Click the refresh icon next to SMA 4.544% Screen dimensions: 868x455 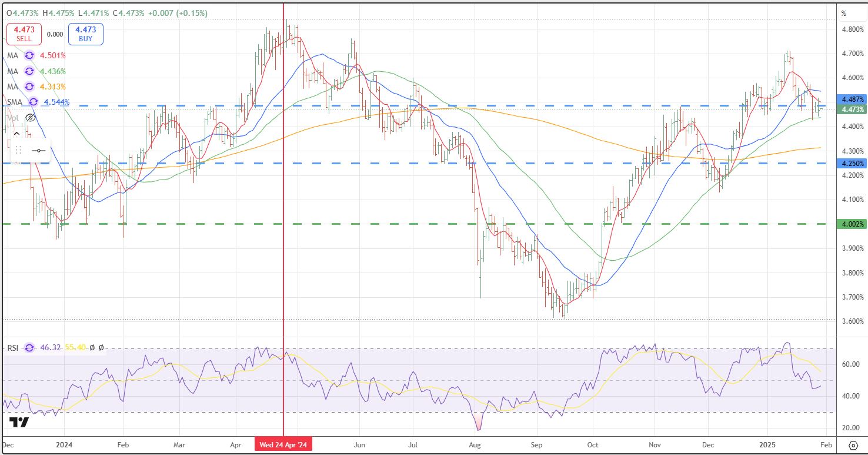(x=34, y=102)
